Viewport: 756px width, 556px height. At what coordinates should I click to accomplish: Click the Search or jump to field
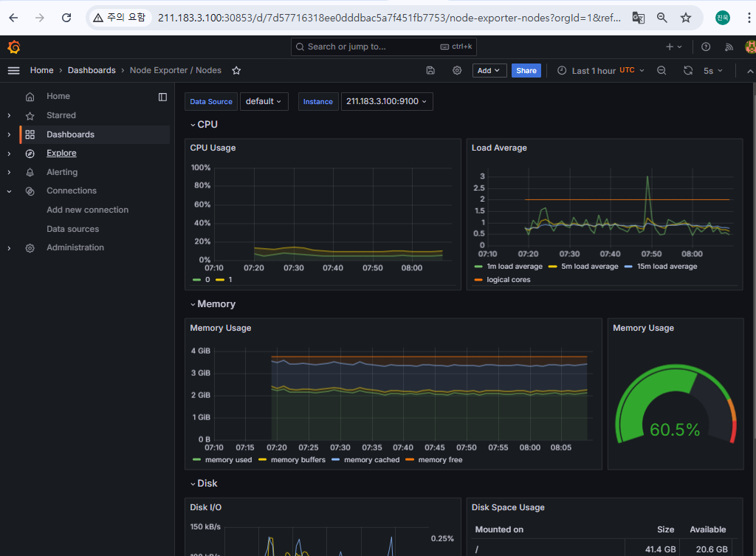[x=383, y=47]
